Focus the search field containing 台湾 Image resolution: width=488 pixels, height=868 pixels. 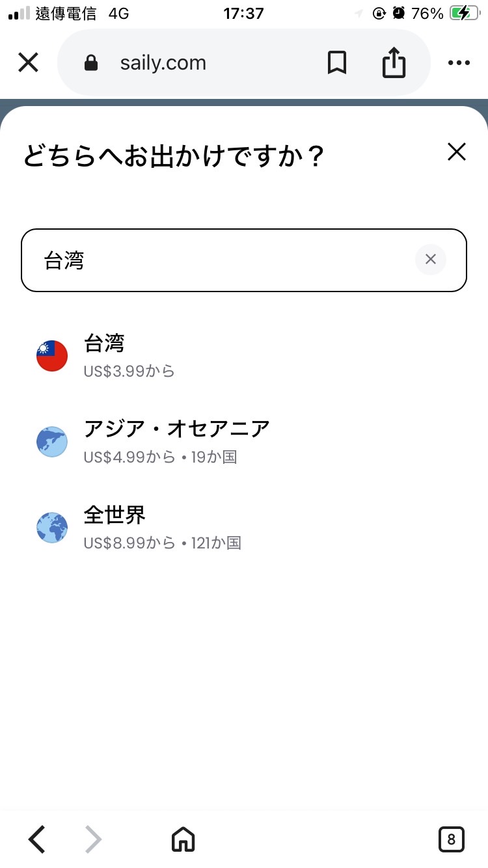tap(221, 260)
